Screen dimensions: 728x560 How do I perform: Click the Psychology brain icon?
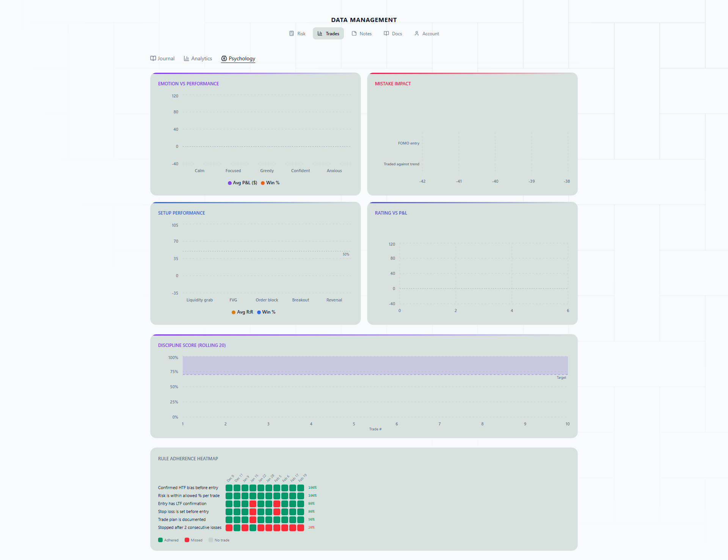224,58
